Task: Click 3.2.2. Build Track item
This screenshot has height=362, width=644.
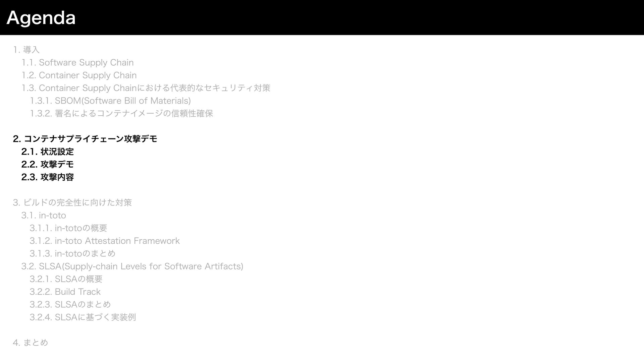Action: point(65,292)
